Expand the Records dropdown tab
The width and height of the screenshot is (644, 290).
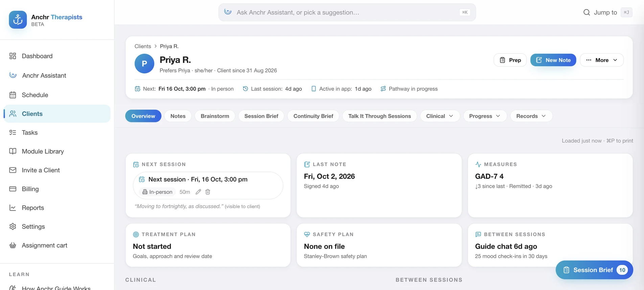[x=531, y=116]
